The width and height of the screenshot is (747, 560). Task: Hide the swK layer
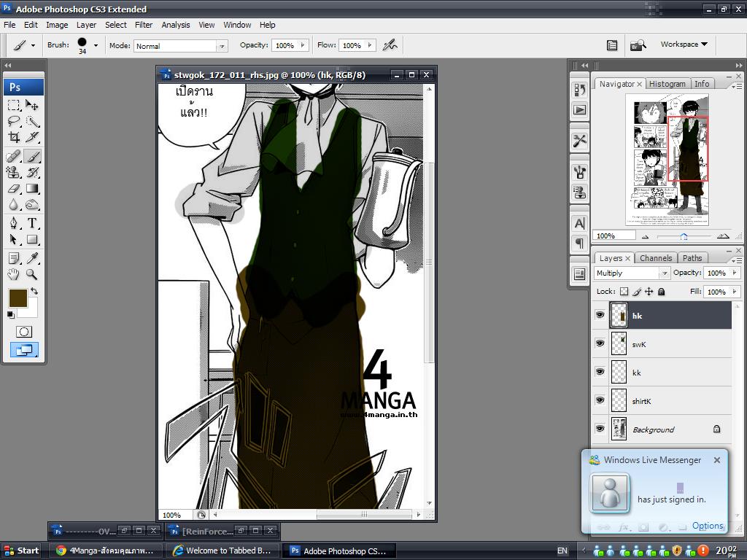coord(600,344)
